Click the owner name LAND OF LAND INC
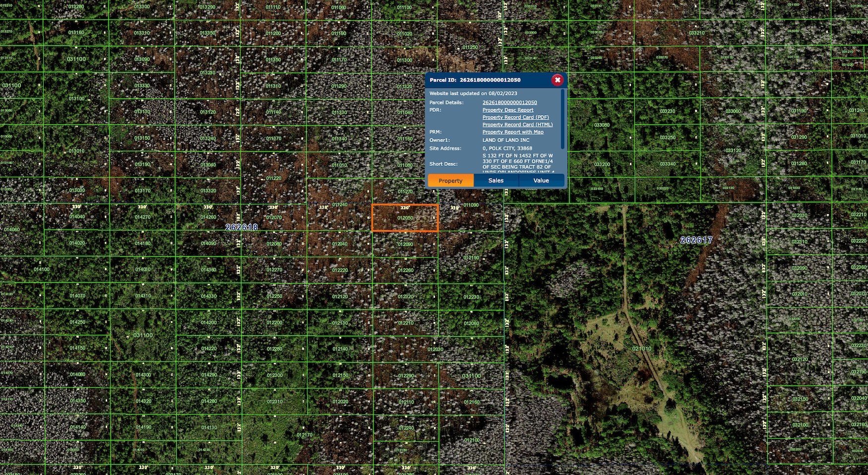This screenshot has width=868, height=475. point(506,140)
